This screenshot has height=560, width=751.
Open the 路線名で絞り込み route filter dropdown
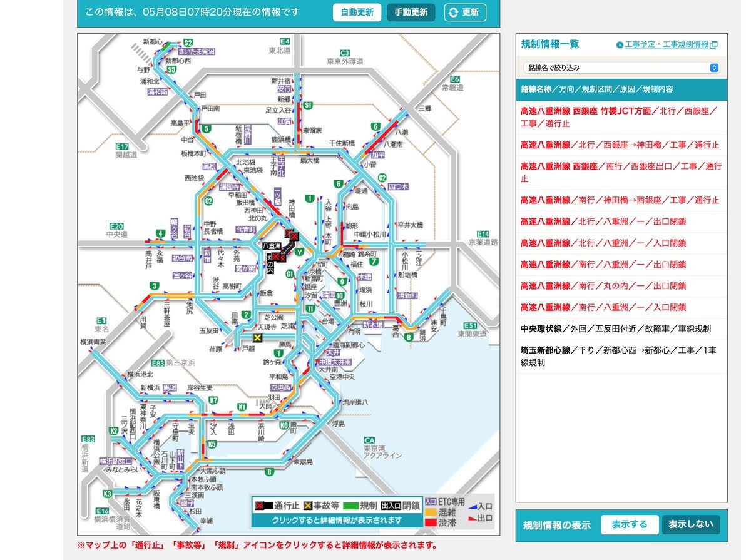pyautogui.click(x=621, y=68)
